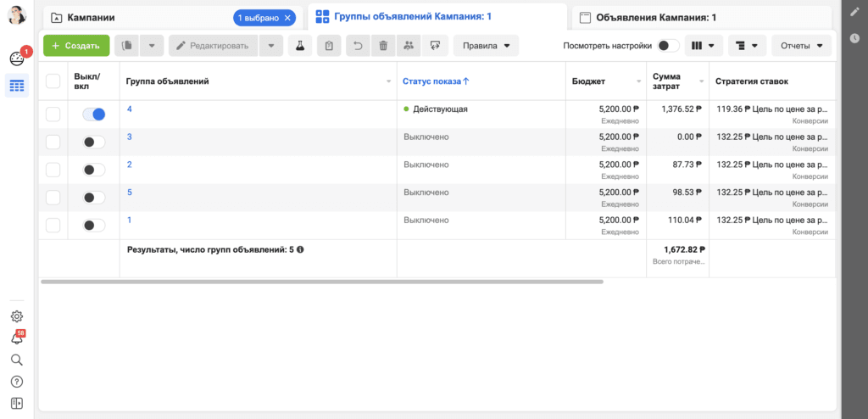Image resolution: width=868 pixels, height=419 pixels.
Task: Open the search magnifier in sidebar
Action: point(16,360)
